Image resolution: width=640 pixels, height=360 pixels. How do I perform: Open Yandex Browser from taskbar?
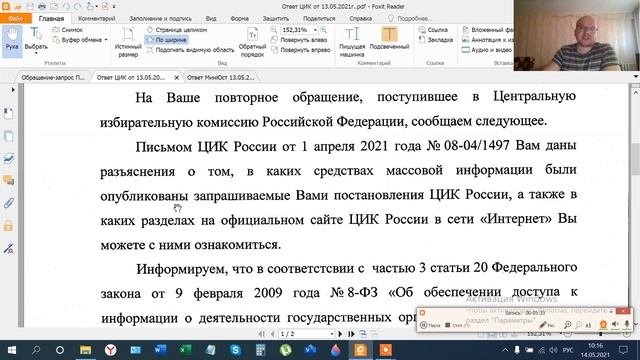110,350
